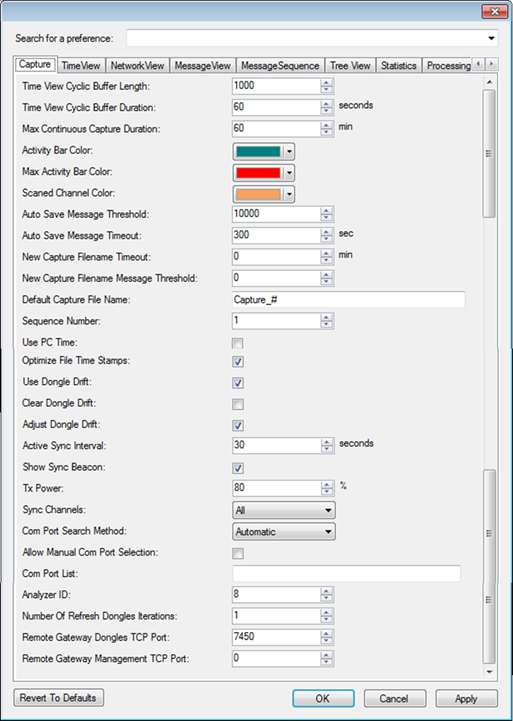This screenshot has width=513, height=721.
Task: Click the Cancel button
Action: (x=395, y=698)
